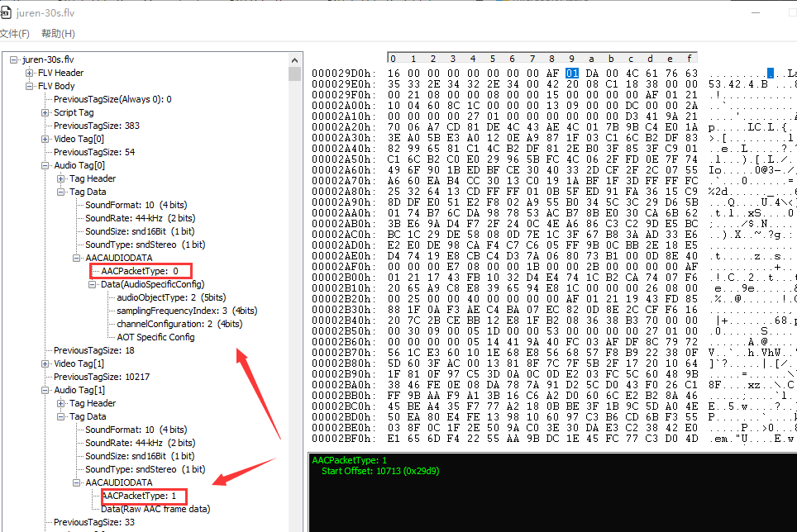Collapse the Data(AudioSpecificConfig) node
Viewport: 797px width, 532px height.
[x=93, y=284]
